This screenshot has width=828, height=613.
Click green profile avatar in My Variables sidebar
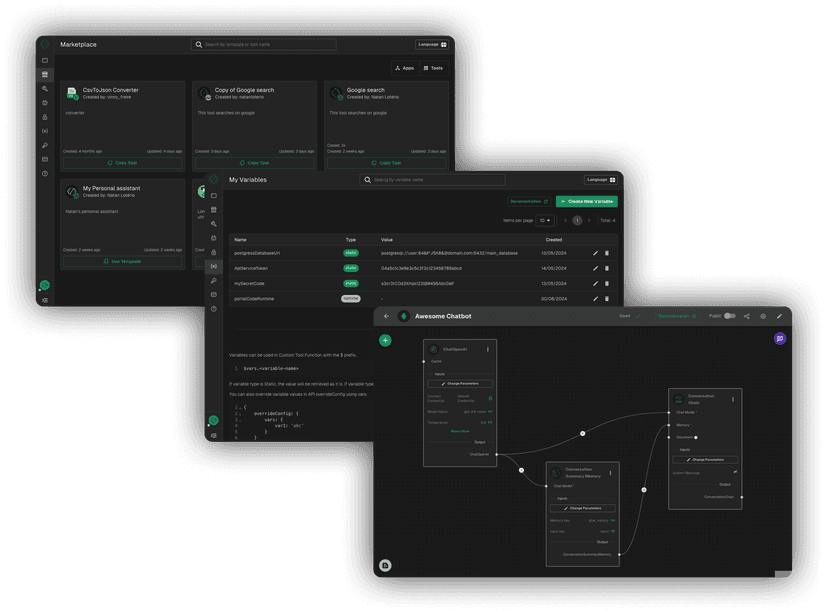pyautogui.click(x=214, y=420)
